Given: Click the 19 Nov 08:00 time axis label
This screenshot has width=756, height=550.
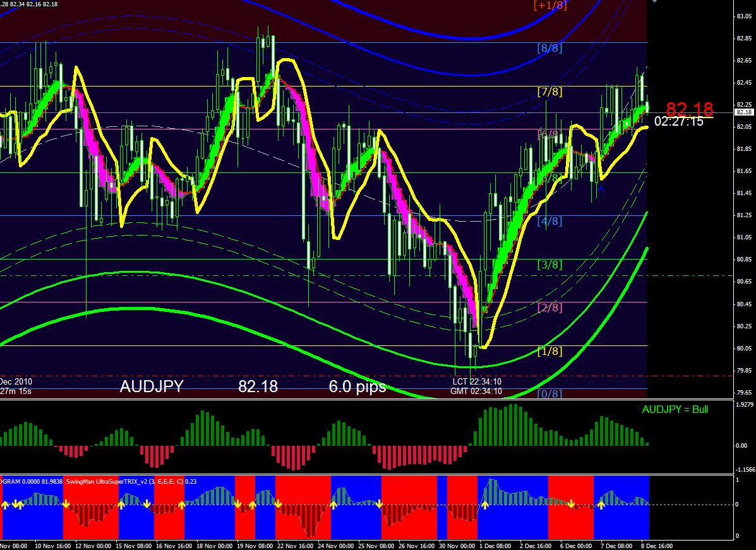Looking at the screenshot, I should coord(256,546).
